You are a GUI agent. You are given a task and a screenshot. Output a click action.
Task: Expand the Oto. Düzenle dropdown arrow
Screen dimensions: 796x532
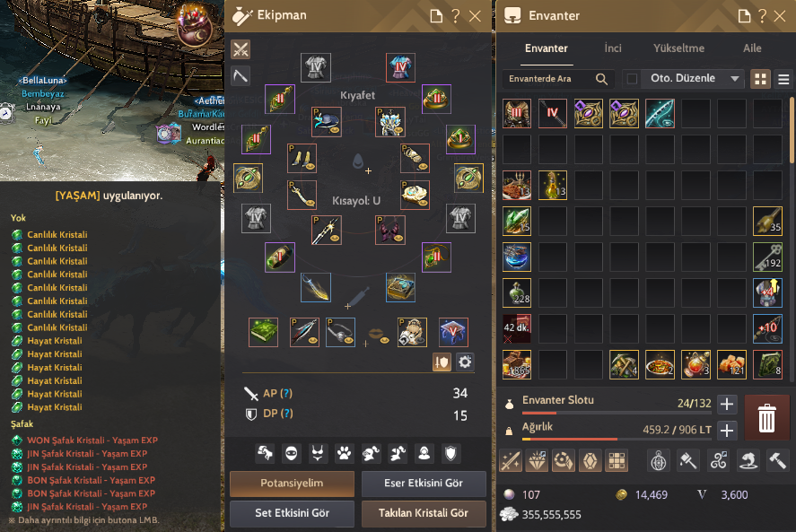(x=734, y=79)
